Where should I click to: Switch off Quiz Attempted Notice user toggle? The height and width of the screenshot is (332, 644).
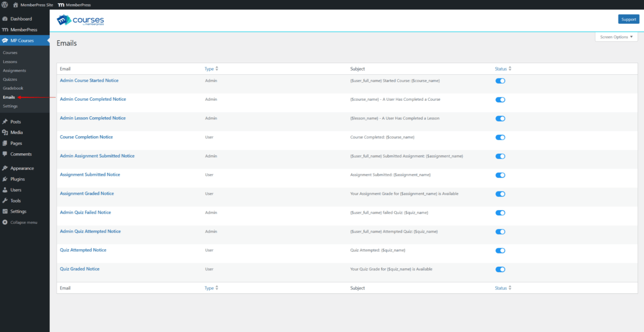(x=500, y=250)
